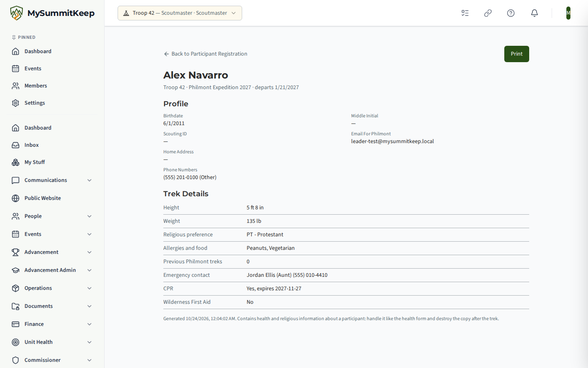Screen dimensions: 588x368
Task: Click the Jordan Ellis (Aunt) emergency contact
Action: click(x=287, y=275)
